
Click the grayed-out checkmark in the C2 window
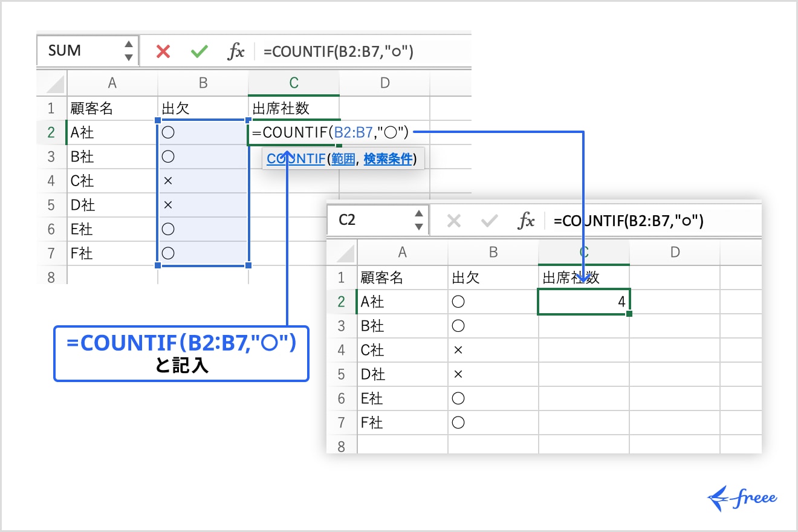point(488,220)
